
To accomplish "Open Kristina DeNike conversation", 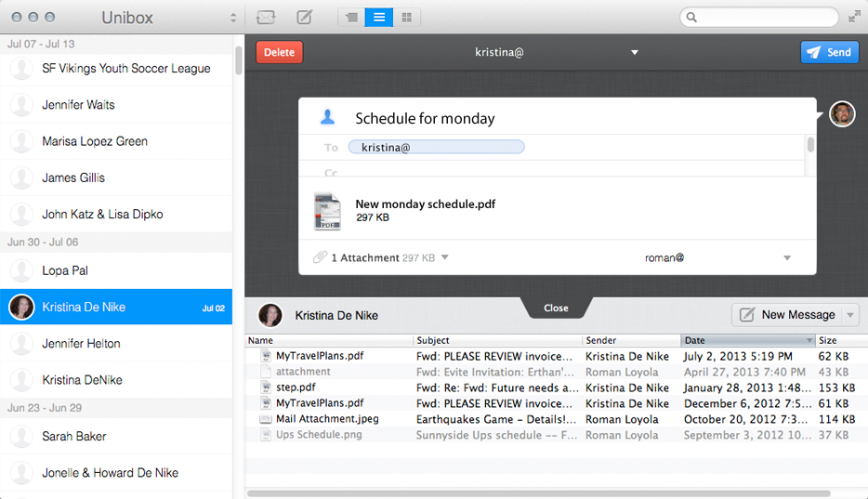I will point(116,380).
